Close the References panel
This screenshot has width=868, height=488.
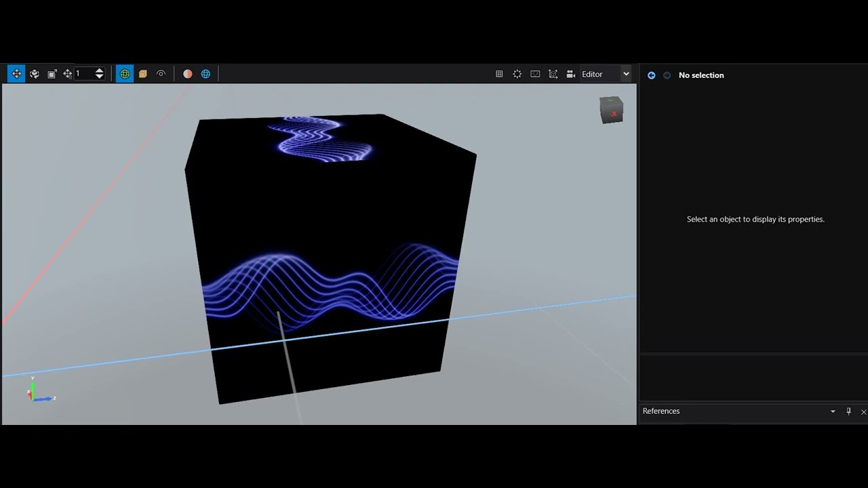863,411
